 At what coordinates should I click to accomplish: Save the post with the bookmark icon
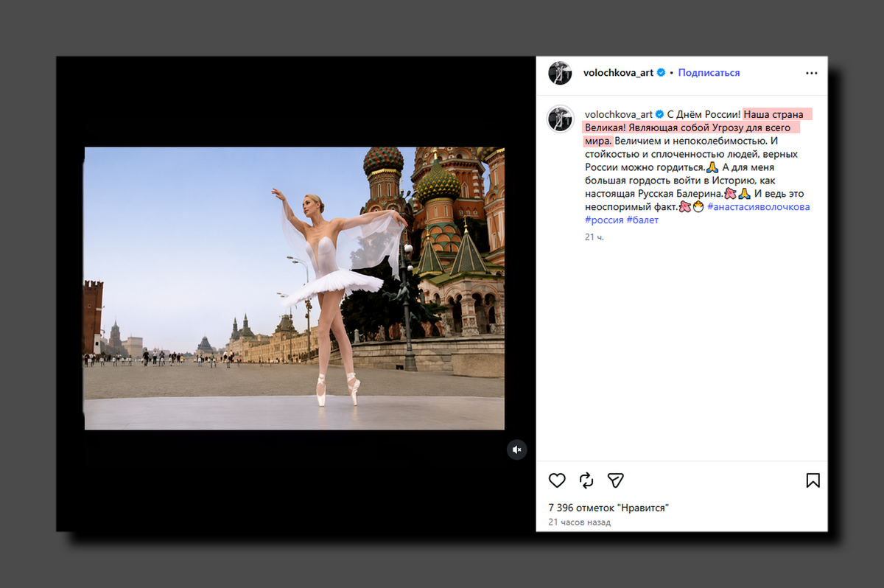point(813,480)
